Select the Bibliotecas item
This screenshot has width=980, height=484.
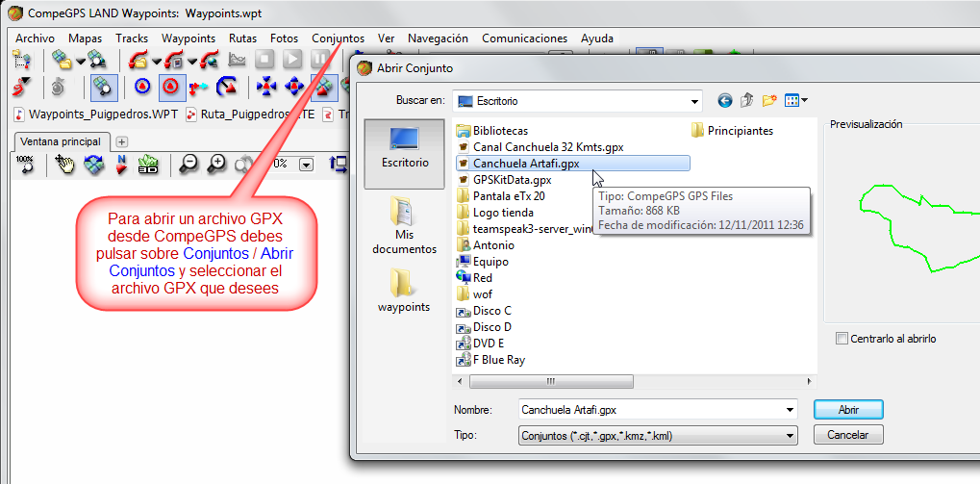492,131
